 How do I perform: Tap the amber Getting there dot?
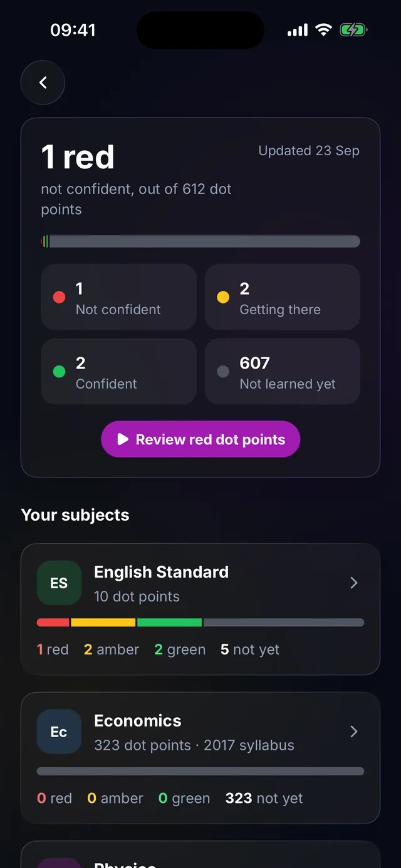click(x=223, y=297)
